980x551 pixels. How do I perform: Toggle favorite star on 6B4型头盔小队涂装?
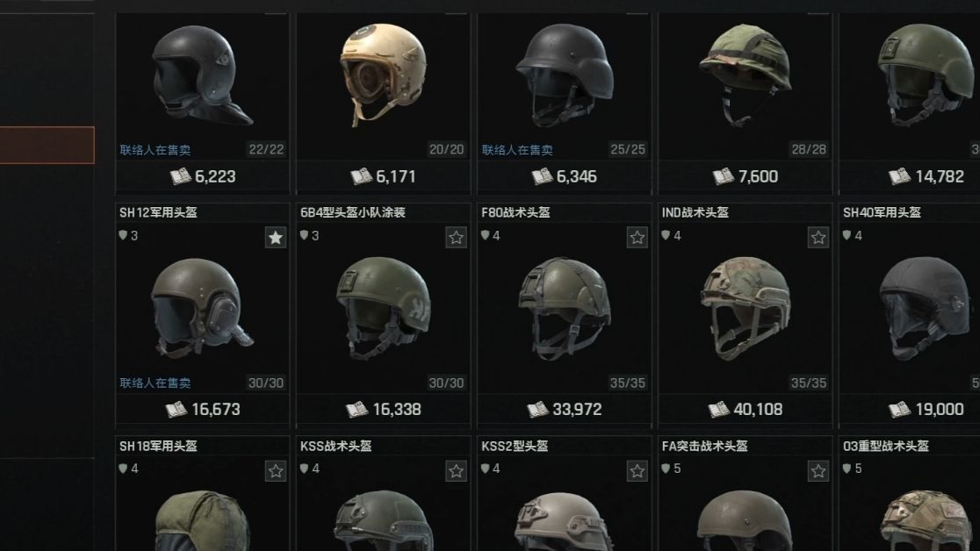point(457,238)
